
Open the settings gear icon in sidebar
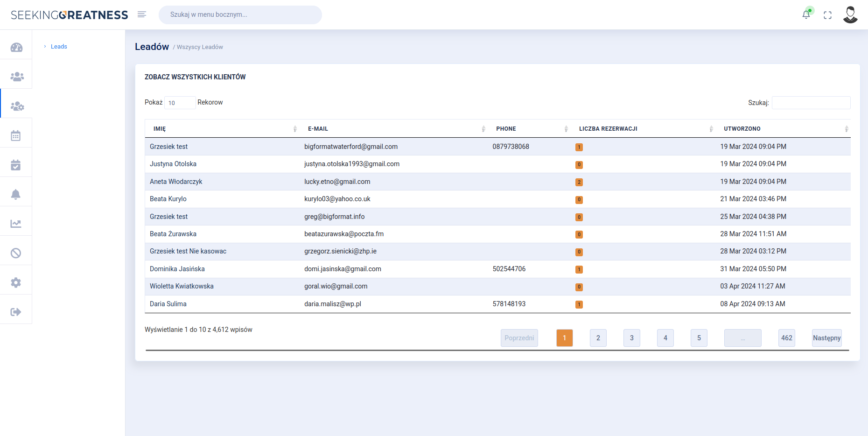coord(16,280)
